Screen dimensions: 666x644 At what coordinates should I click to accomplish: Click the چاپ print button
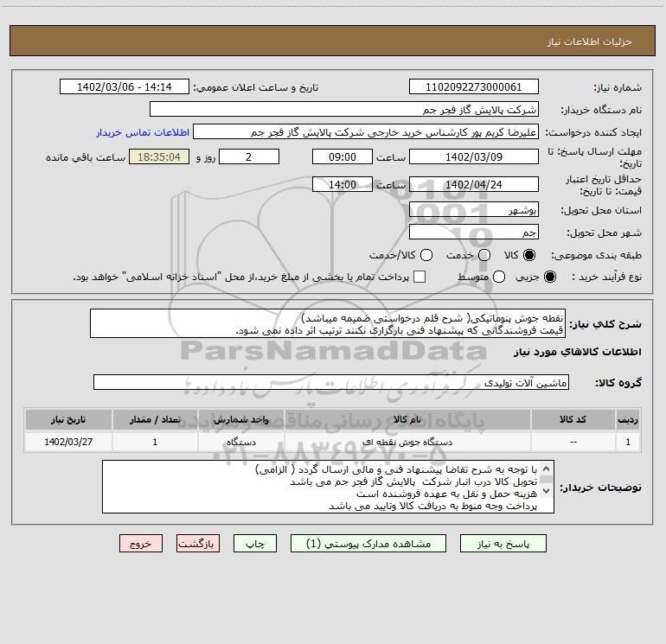click(255, 544)
